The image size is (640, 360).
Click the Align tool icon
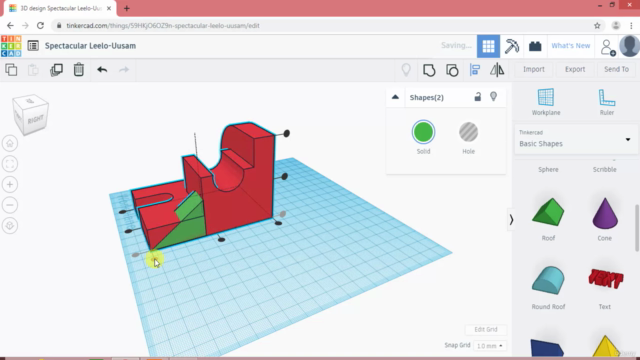click(x=475, y=70)
